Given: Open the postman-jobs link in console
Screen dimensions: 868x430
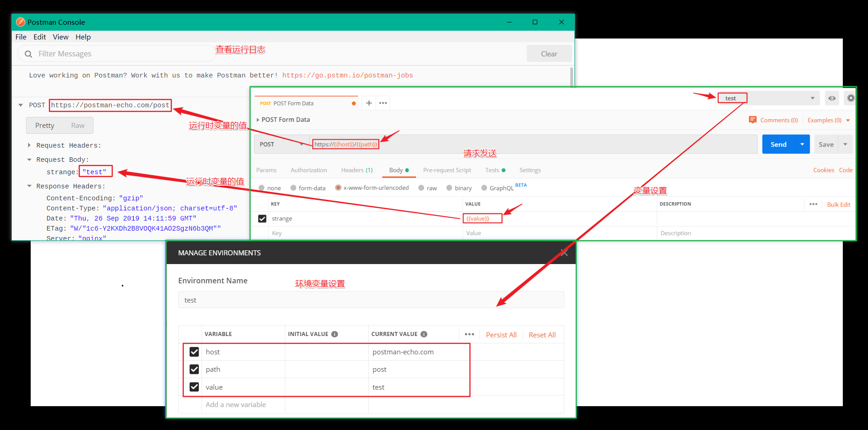Looking at the screenshot, I should pyautogui.click(x=348, y=76).
